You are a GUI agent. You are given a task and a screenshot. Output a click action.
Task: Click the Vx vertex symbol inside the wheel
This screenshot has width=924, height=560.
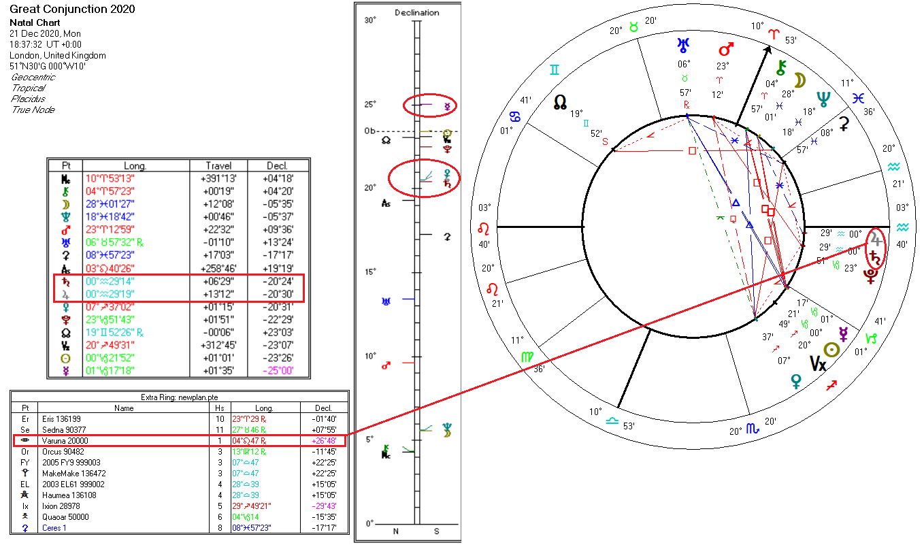click(819, 363)
